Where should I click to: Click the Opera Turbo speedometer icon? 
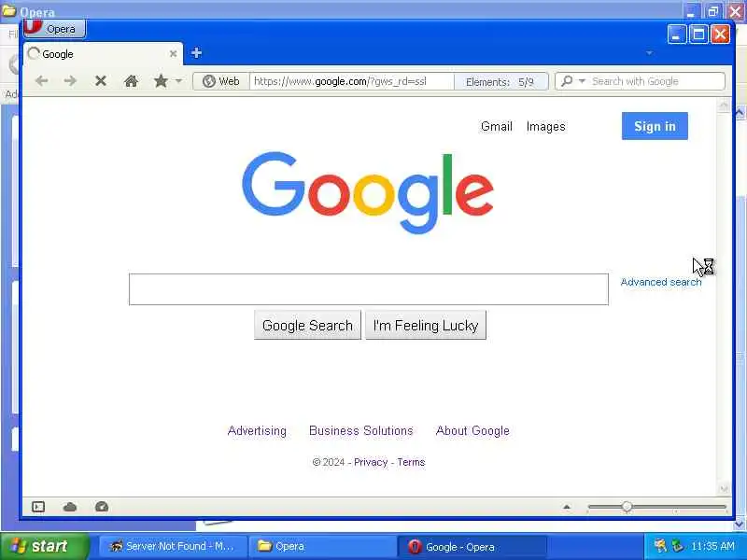click(102, 507)
